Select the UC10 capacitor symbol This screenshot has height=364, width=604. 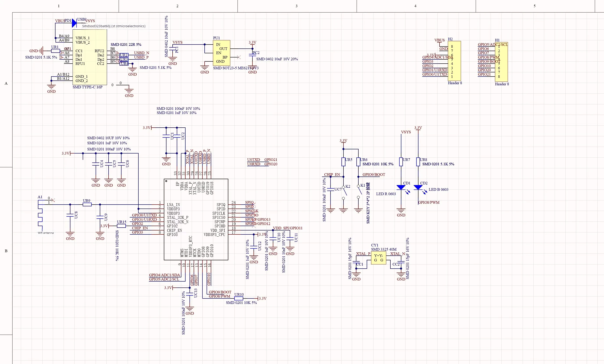click(x=273, y=239)
